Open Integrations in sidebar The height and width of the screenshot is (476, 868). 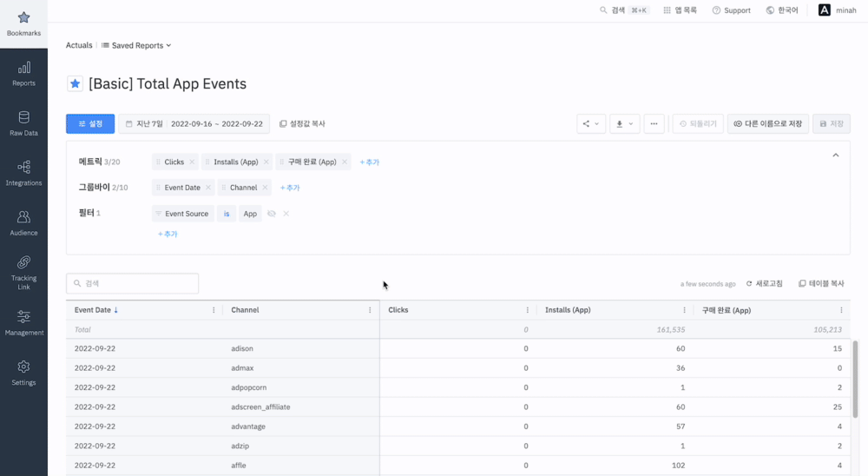(x=23, y=174)
